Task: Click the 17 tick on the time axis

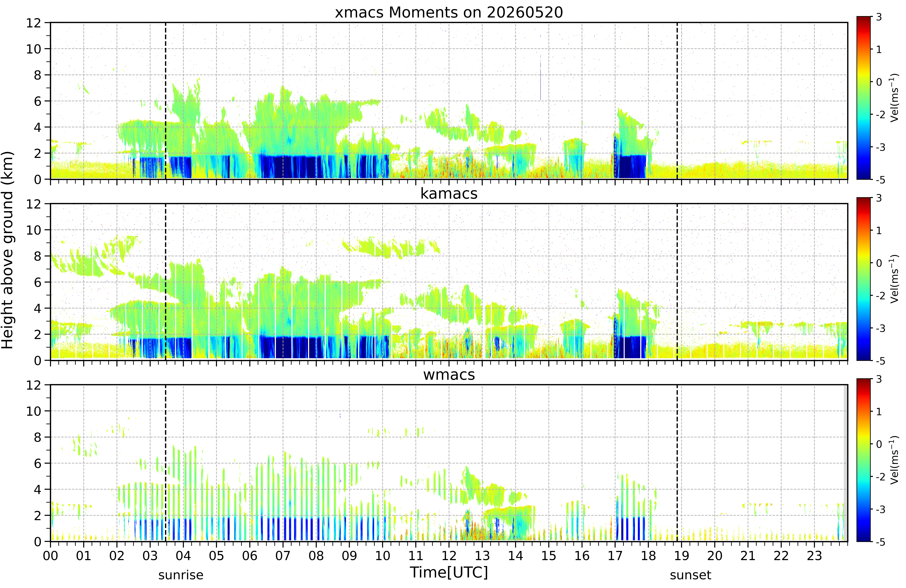Action: [x=615, y=556]
